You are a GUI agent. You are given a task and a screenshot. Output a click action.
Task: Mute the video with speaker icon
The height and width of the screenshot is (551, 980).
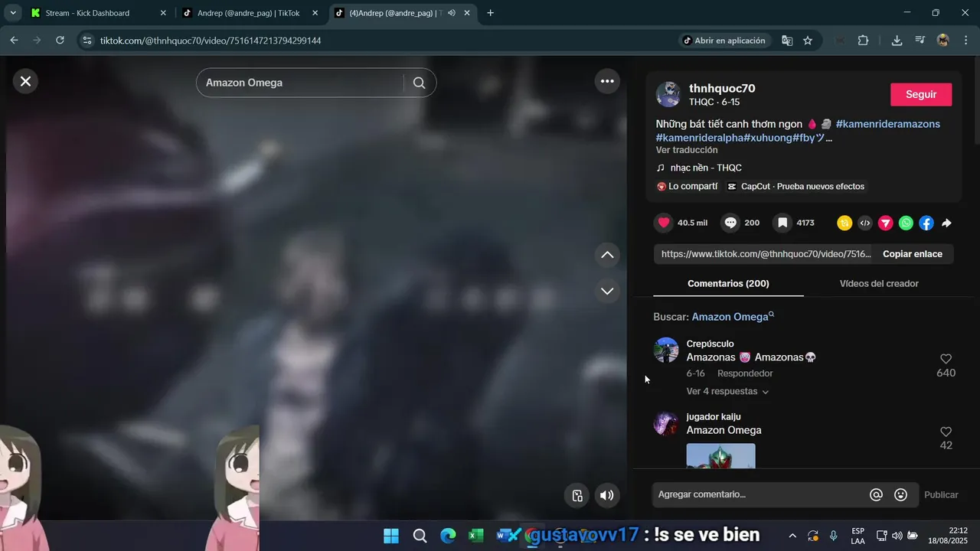[x=606, y=495]
